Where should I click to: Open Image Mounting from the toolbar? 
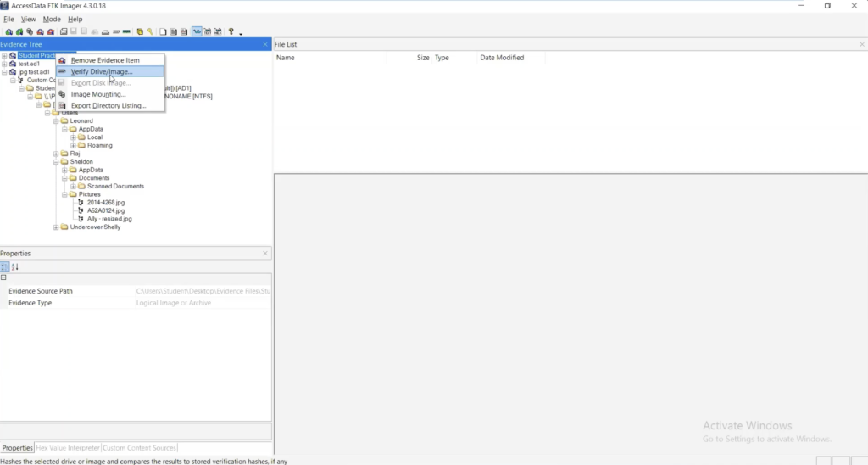click(30, 31)
